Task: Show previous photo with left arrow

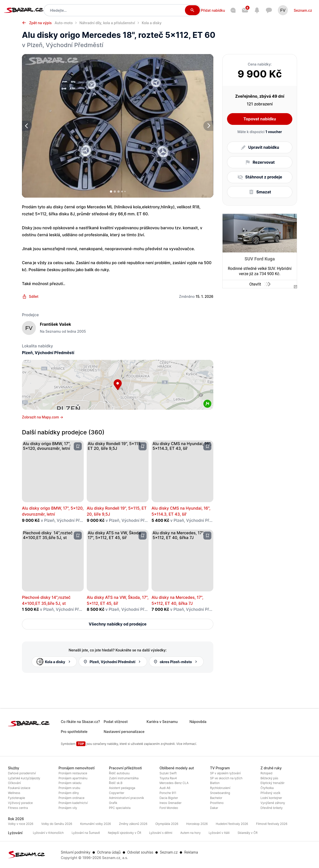Action: [x=27, y=126]
